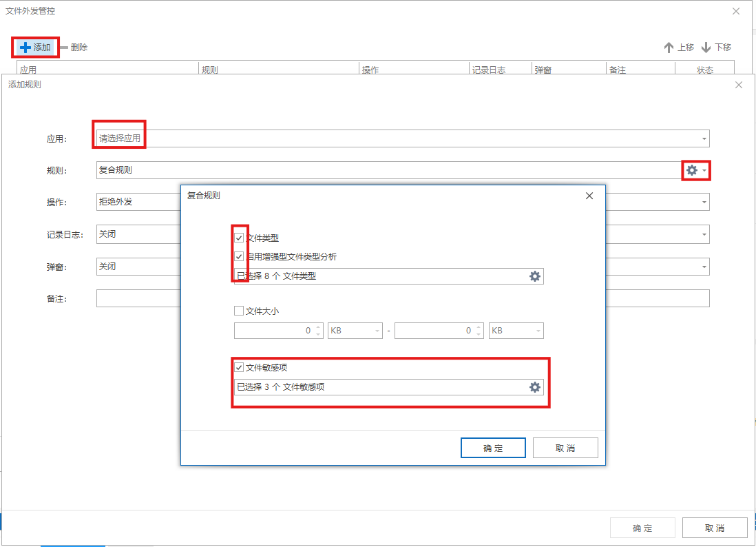Click 确定 in the 复合规则 dialog
Viewport: 756px width, 547px height.
click(x=493, y=448)
